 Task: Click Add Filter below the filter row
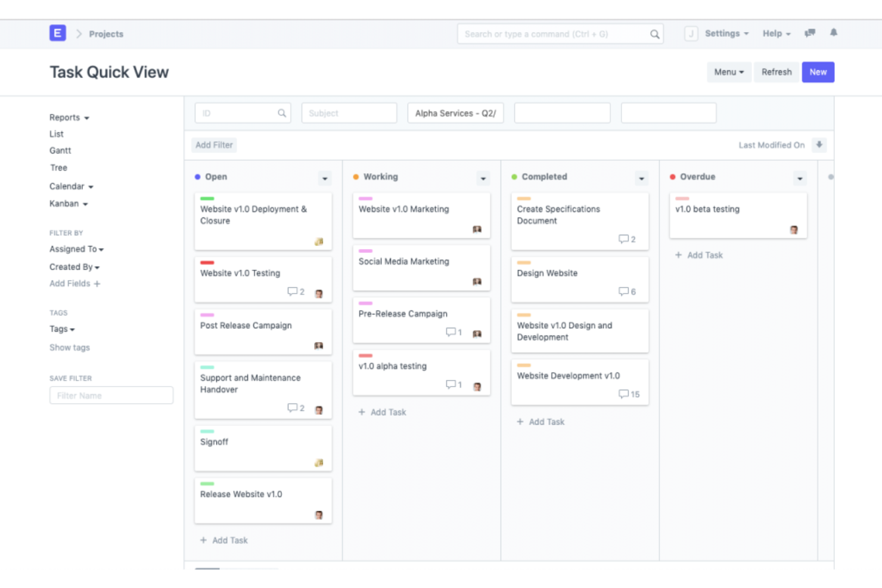click(214, 145)
